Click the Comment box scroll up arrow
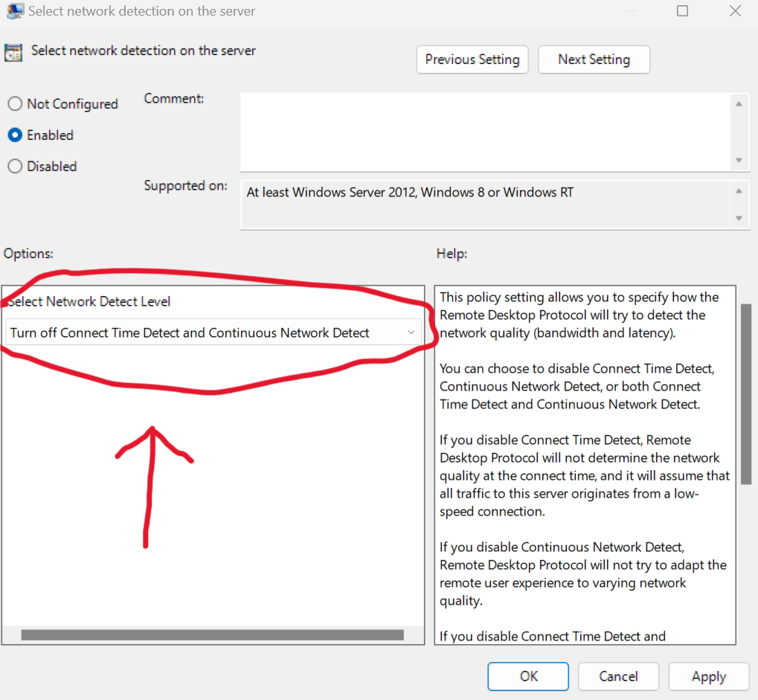758x700 pixels. 739,104
